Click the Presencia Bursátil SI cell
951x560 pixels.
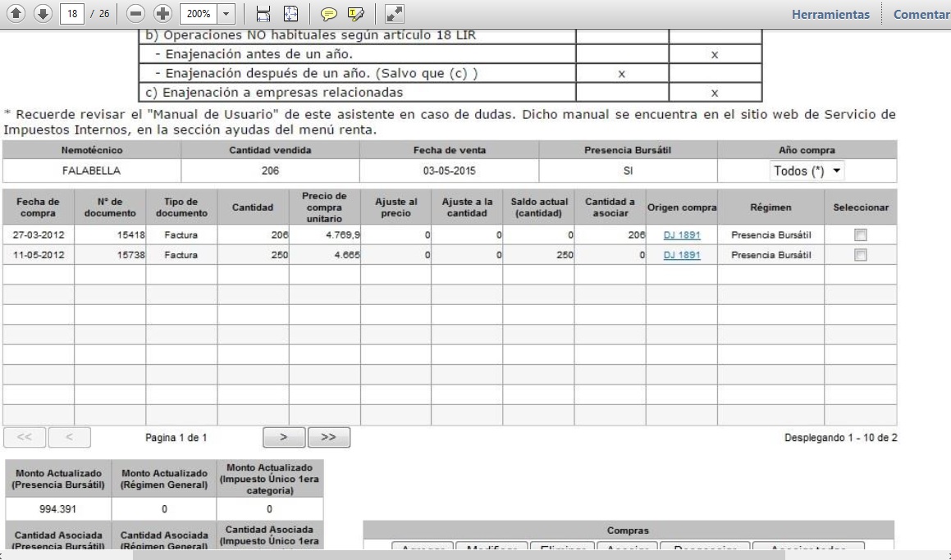(x=628, y=171)
